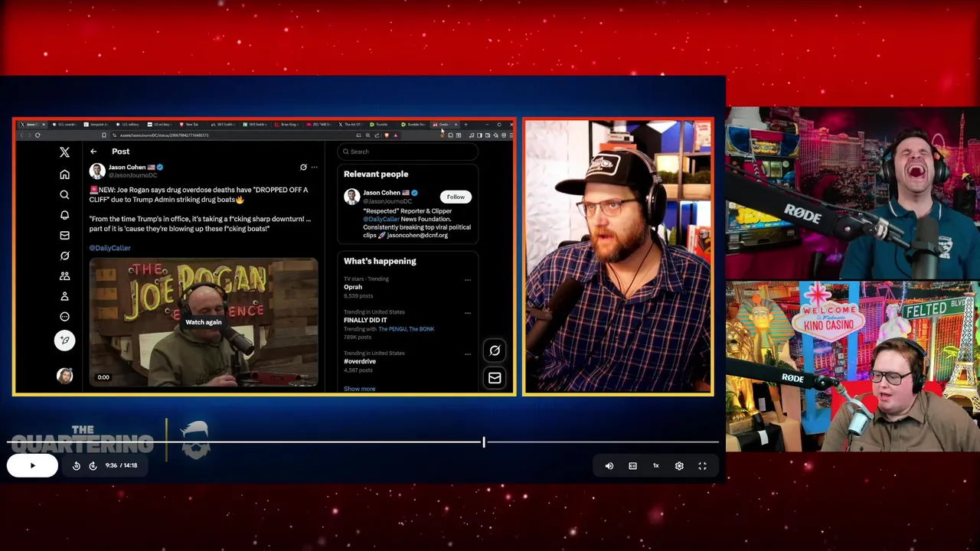Play the video with the white play button
The image size is (980, 551).
(x=32, y=465)
